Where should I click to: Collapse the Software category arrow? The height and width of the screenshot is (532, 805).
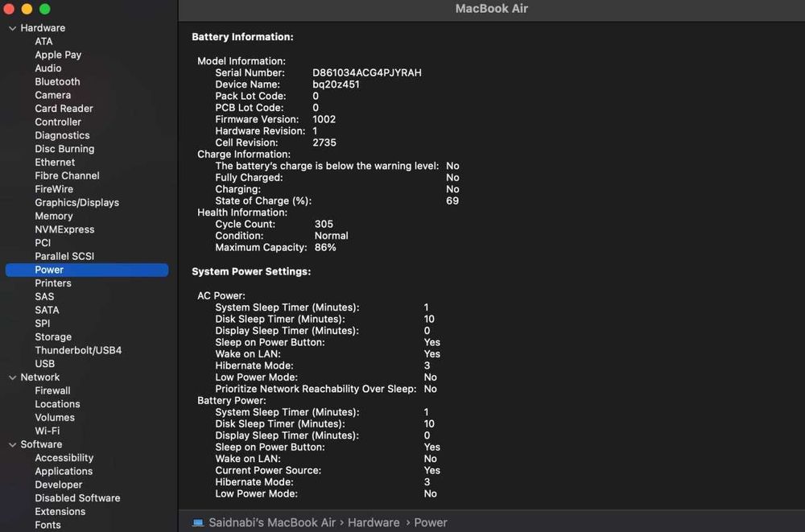(12, 444)
